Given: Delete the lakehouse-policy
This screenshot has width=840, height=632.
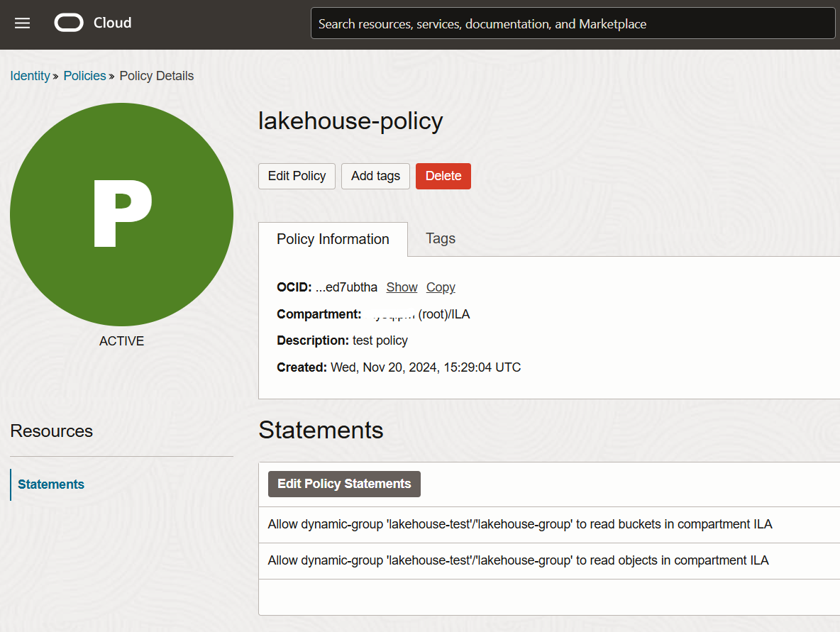Looking at the screenshot, I should click(443, 176).
